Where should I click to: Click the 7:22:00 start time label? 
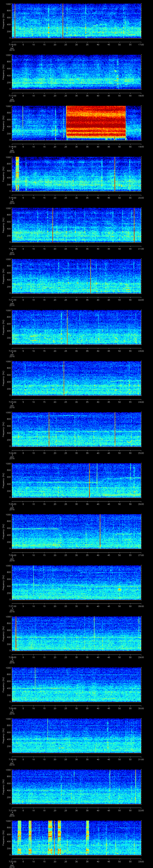click(x=12, y=351)
